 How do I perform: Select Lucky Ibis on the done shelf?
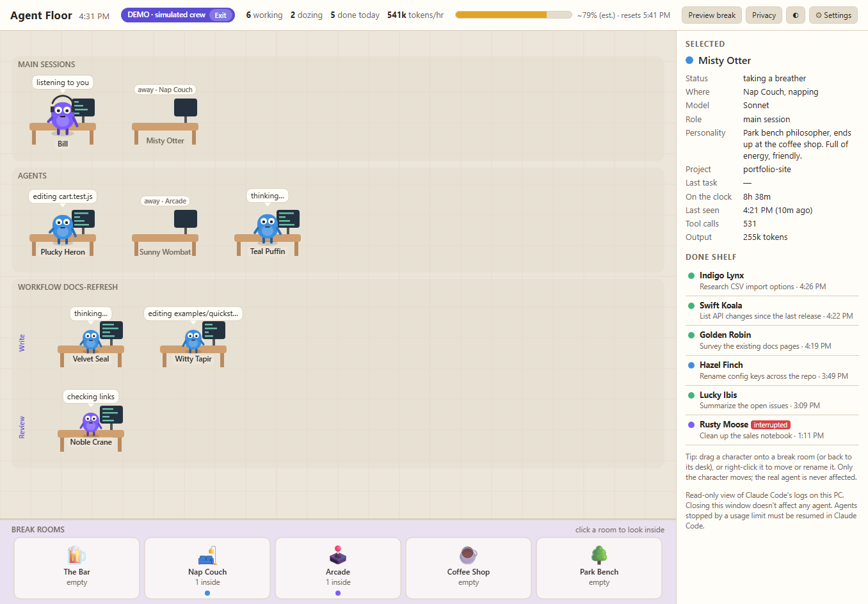pos(772,400)
